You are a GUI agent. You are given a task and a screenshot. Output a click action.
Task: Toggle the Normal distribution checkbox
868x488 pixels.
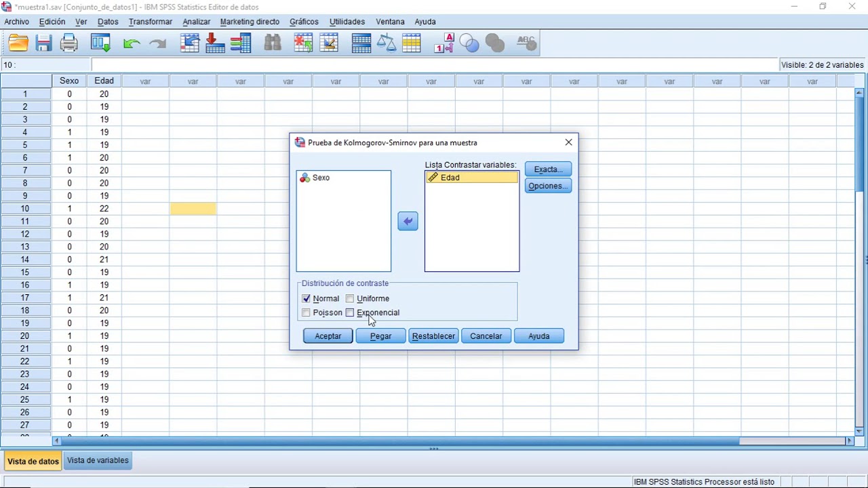307,298
